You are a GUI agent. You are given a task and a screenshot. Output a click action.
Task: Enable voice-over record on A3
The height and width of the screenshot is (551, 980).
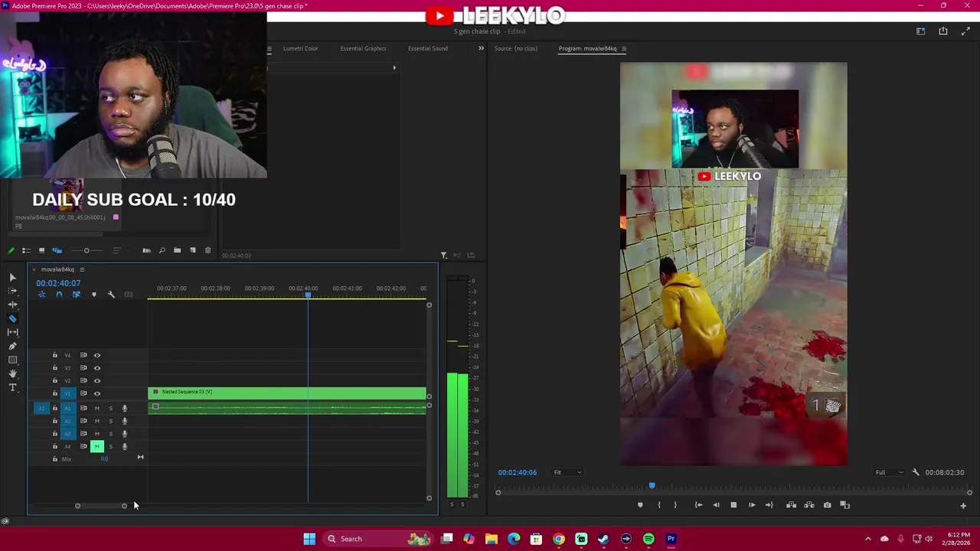coord(125,434)
